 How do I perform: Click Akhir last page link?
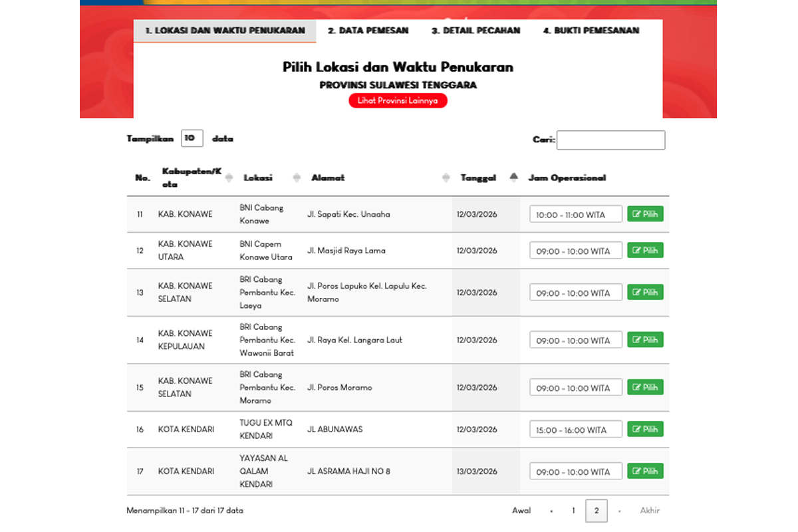click(x=650, y=511)
